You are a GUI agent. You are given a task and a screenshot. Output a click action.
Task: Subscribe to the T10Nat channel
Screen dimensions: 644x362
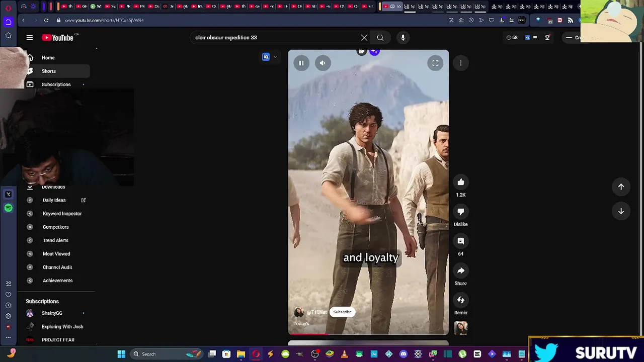(x=342, y=312)
